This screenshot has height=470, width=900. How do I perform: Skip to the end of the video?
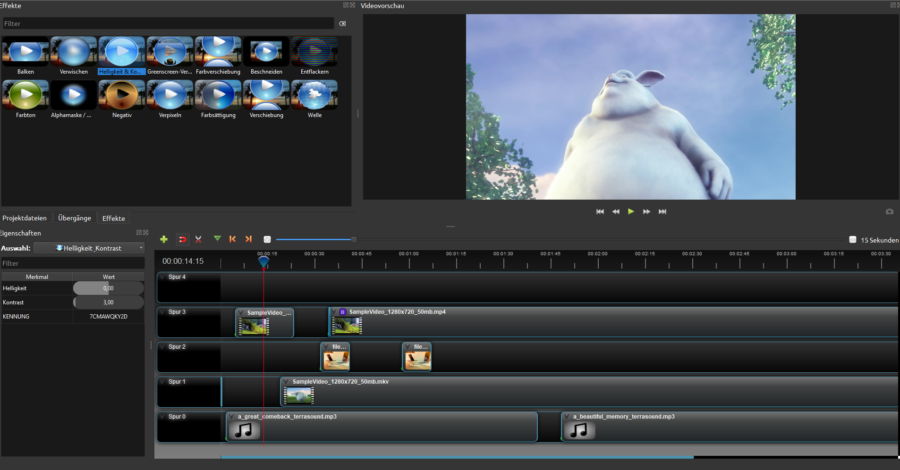(662, 211)
